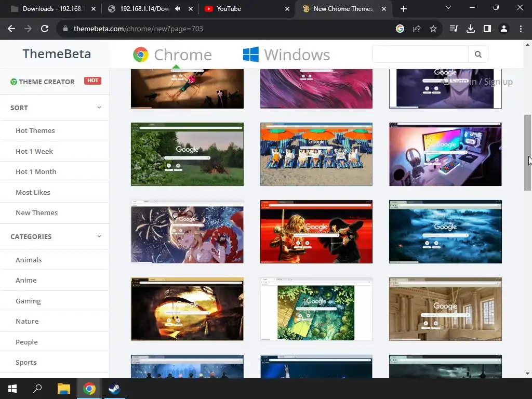Viewport: 532px width, 399px height.
Task: Bookmark this page with the star icon
Action: (x=433, y=29)
